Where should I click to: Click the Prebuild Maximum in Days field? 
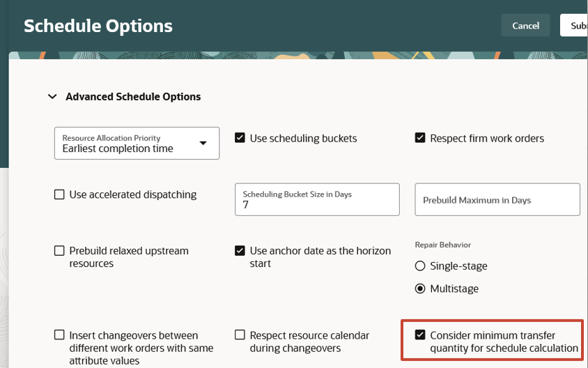click(497, 200)
